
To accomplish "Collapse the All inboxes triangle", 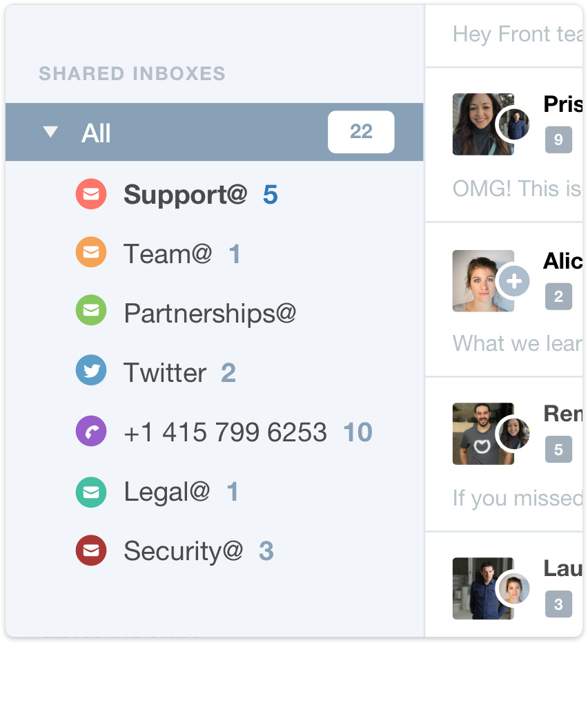I will coord(50,132).
